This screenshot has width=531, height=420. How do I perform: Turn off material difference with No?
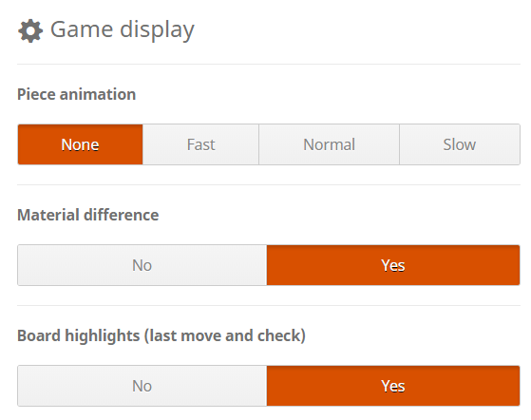click(x=142, y=265)
